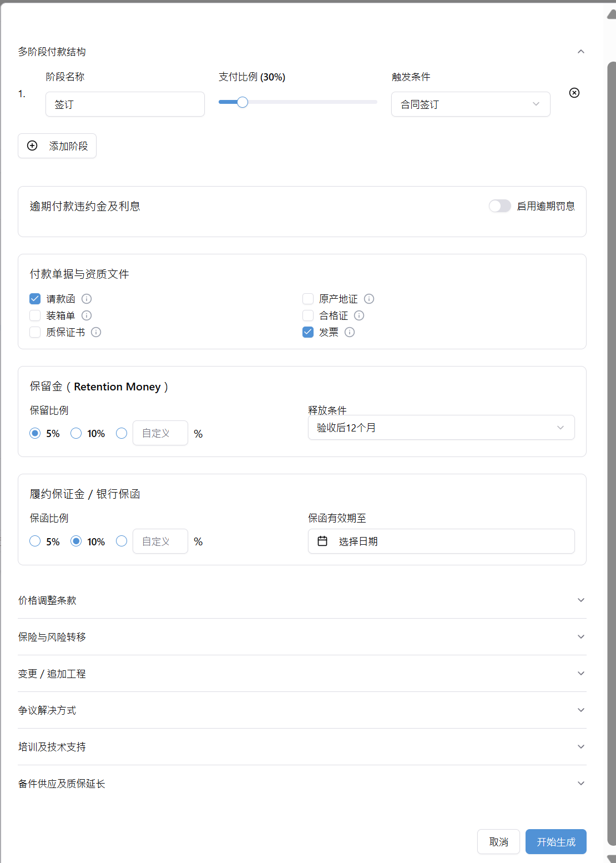616x863 pixels.
Task: Open the calendar icon beside 选择日期
Action: coord(323,541)
